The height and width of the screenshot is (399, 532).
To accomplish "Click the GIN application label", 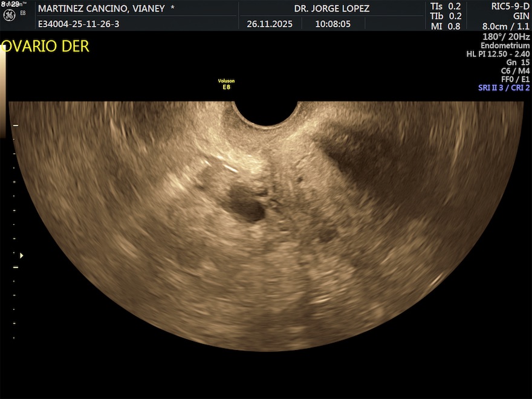I will click(521, 16).
